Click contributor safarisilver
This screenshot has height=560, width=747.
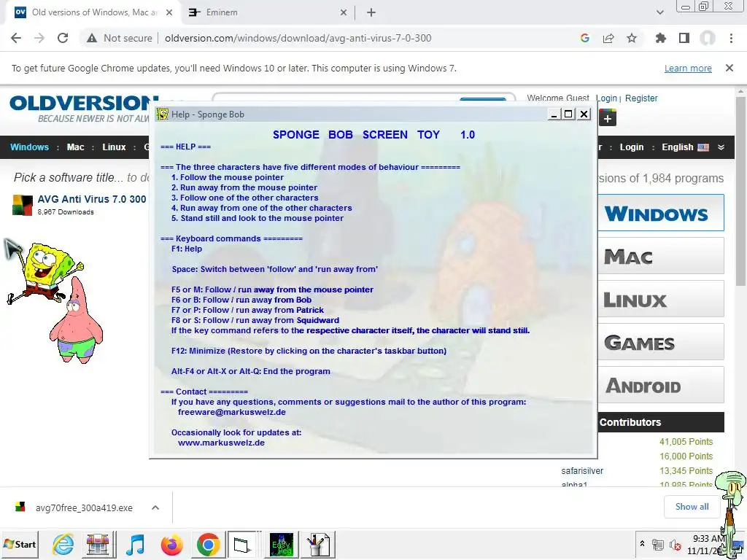pyautogui.click(x=581, y=471)
